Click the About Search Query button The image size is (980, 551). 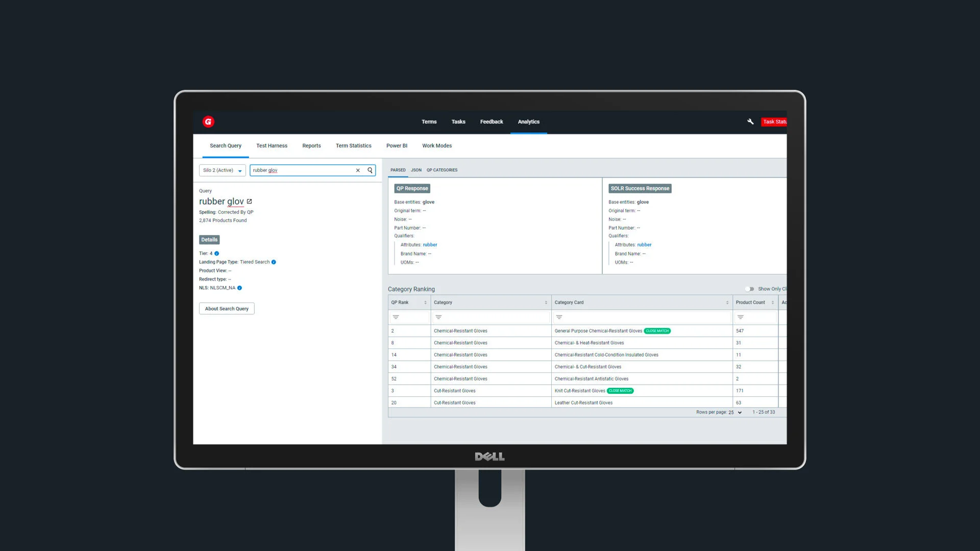tap(227, 309)
